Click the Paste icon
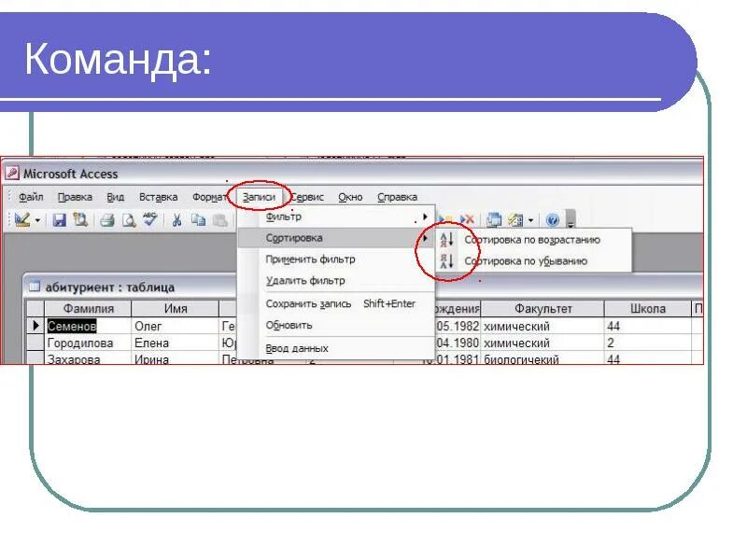The width and height of the screenshot is (747, 560). point(219,220)
